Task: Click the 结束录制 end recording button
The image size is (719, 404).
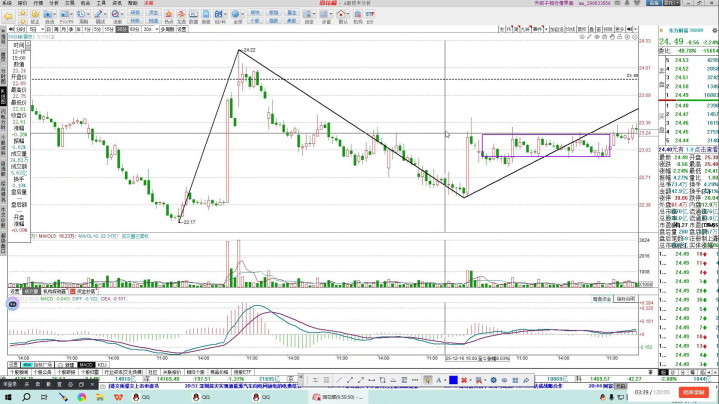Action: 696,393
